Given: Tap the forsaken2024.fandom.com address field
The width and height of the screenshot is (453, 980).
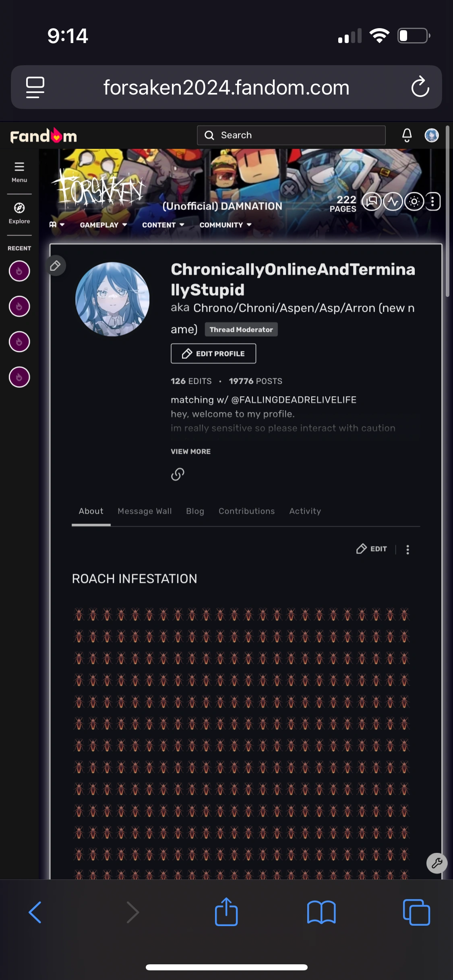Looking at the screenshot, I should 226,87.
